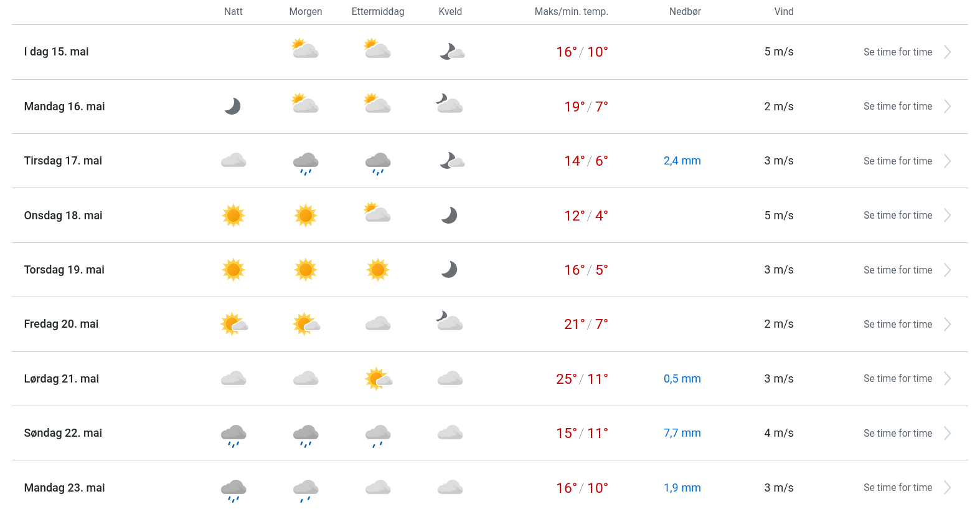This screenshot has height=514, width=980.
Task: Expand Mandag 23. mai row chevron
Action: 947,488
